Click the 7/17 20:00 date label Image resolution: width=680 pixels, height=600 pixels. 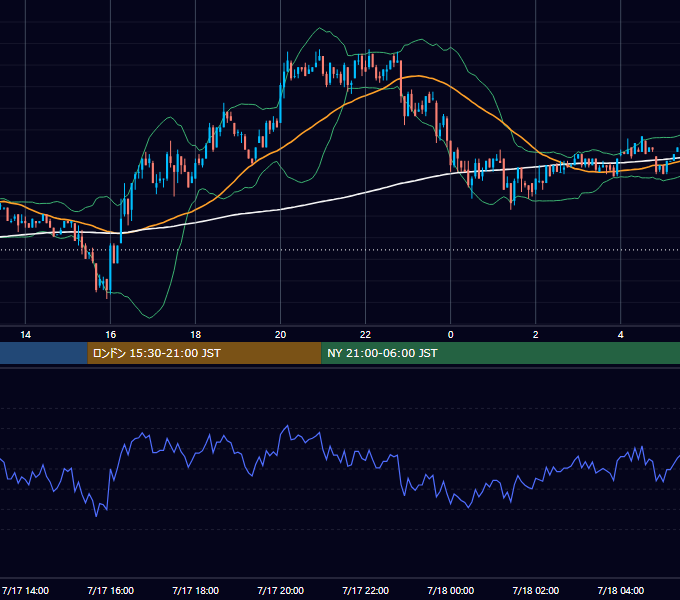281,590
